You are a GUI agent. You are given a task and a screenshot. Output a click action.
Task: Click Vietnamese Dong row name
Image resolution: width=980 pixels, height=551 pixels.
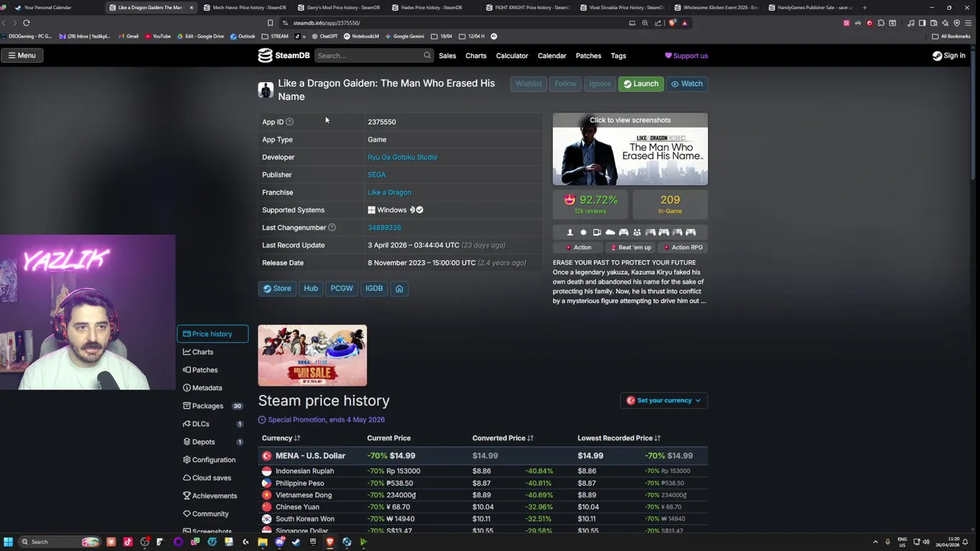[x=303, y=495]
